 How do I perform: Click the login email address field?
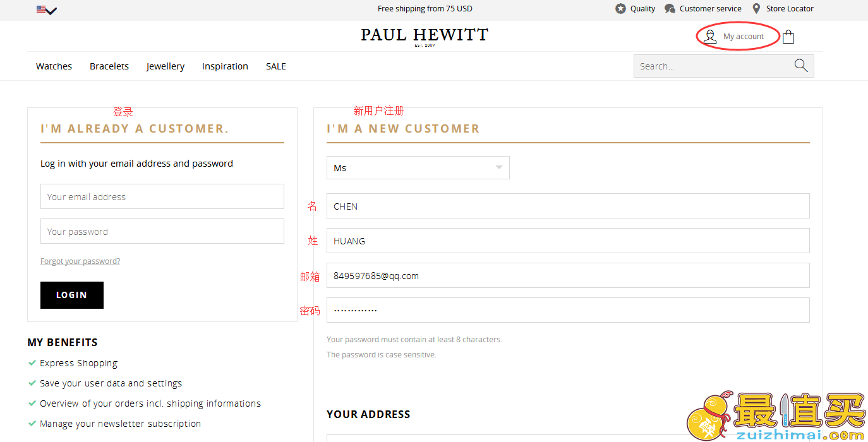[162, 196]
